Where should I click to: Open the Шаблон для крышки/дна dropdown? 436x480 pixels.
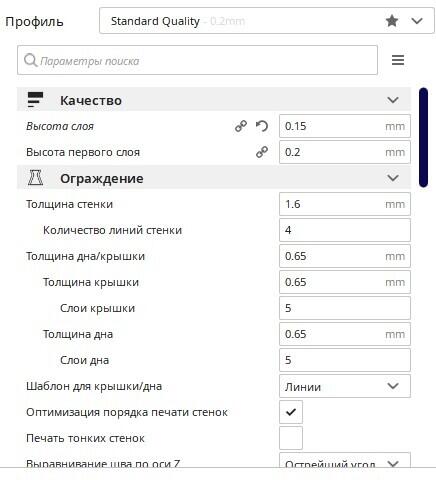[345, 386]
